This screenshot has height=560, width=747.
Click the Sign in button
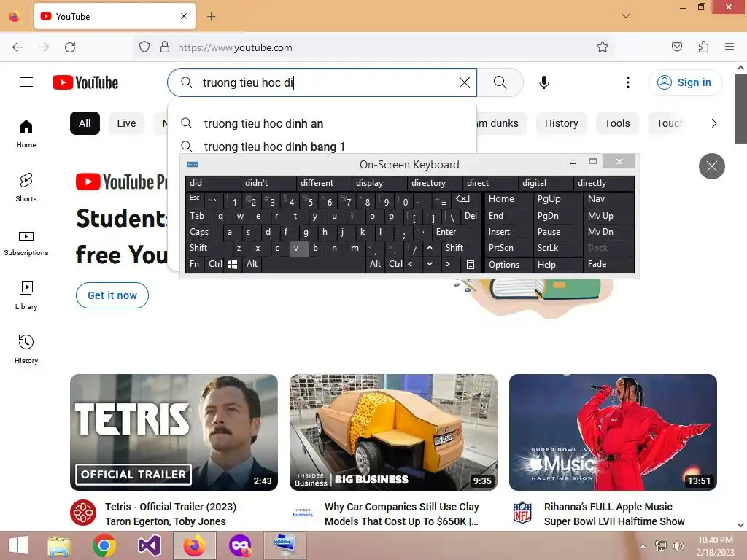685,82
